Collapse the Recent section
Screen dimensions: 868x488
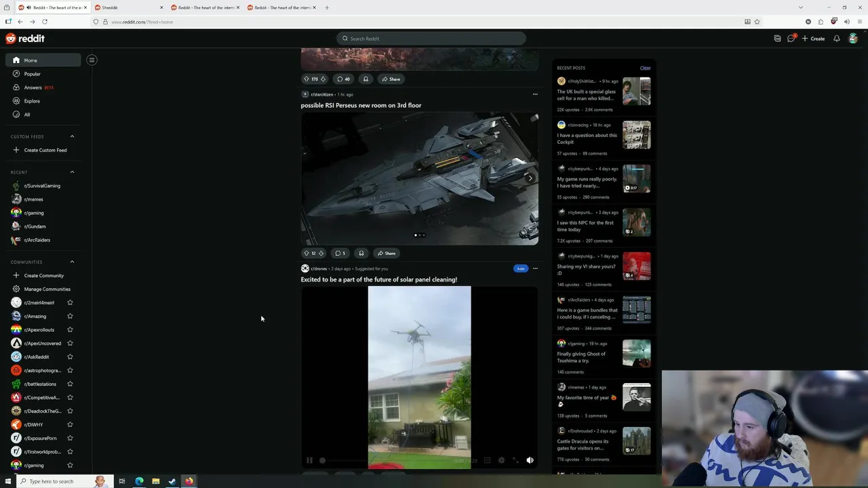point(72,172)
